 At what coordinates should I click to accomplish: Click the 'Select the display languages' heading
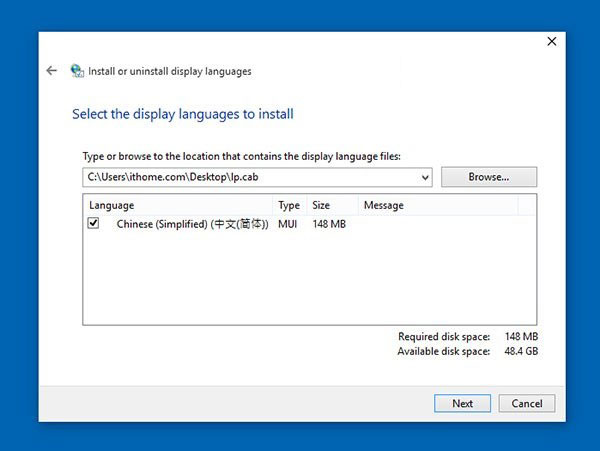click(183, 114)
